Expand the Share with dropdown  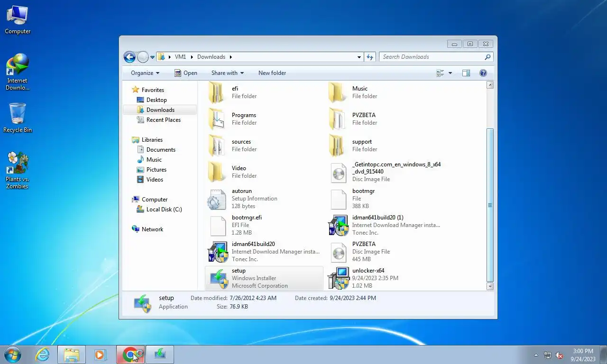(x=228, y=73)
